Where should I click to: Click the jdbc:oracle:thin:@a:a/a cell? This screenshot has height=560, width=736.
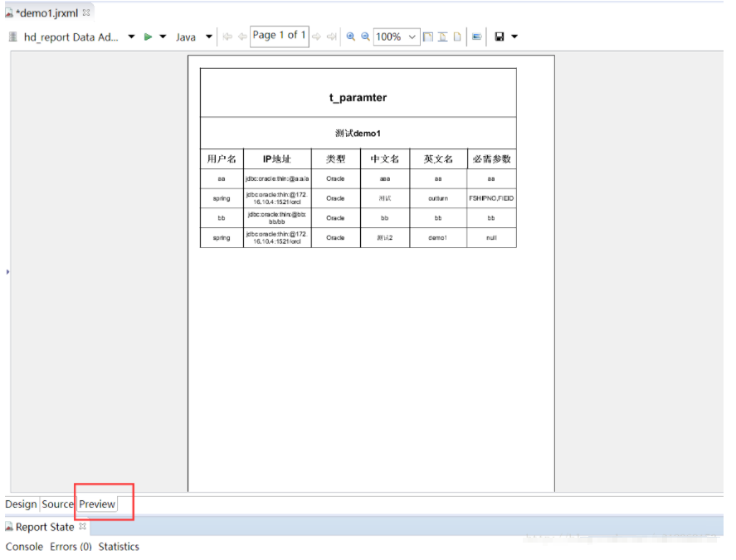(x=277, y=179)
